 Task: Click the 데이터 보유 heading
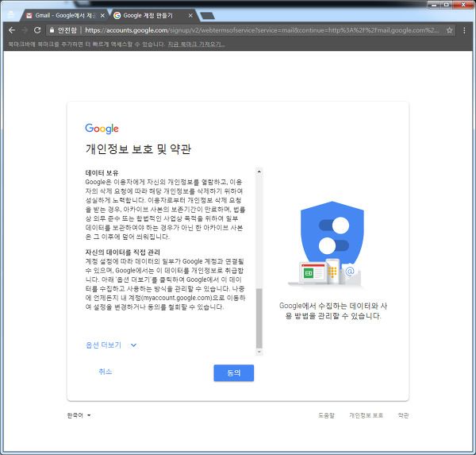pos(102,173)
